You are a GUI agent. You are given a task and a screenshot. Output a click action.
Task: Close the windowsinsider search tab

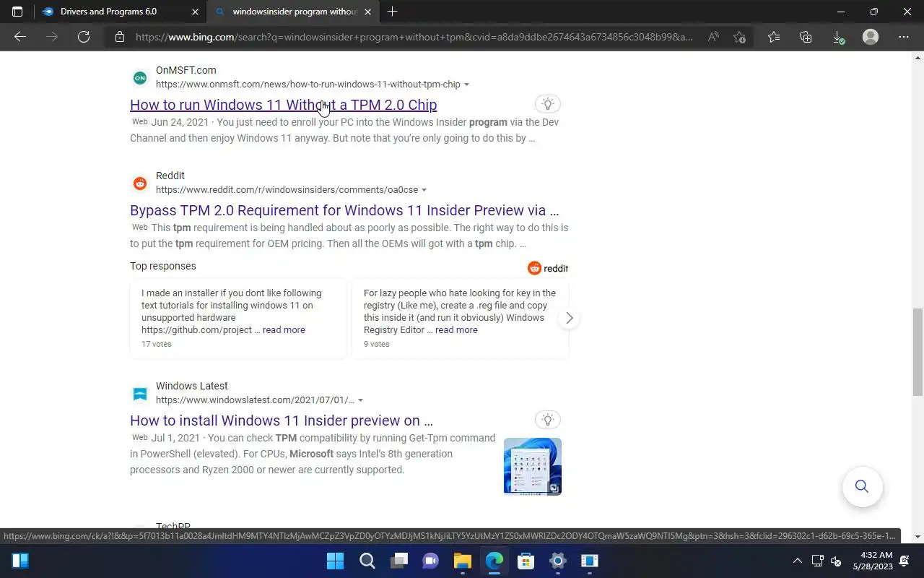coord(367,12)
